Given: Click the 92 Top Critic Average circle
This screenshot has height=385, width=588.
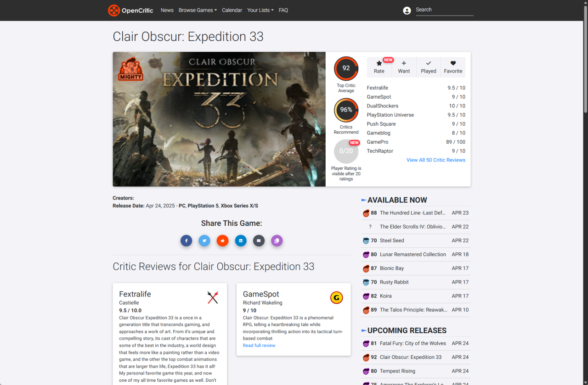Looking at the screenshot, I should tap(346, 68).
